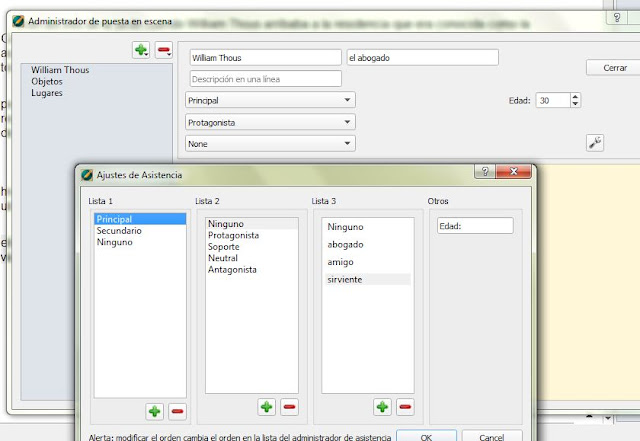
Task: Open the None dropdown
Action: [x=270, y=144]
